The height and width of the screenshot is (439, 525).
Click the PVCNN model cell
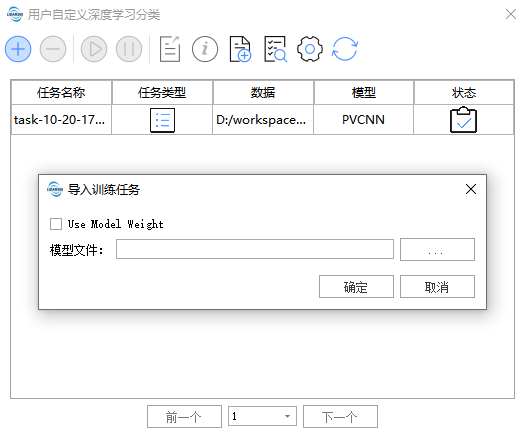click(x=364, y=120)
